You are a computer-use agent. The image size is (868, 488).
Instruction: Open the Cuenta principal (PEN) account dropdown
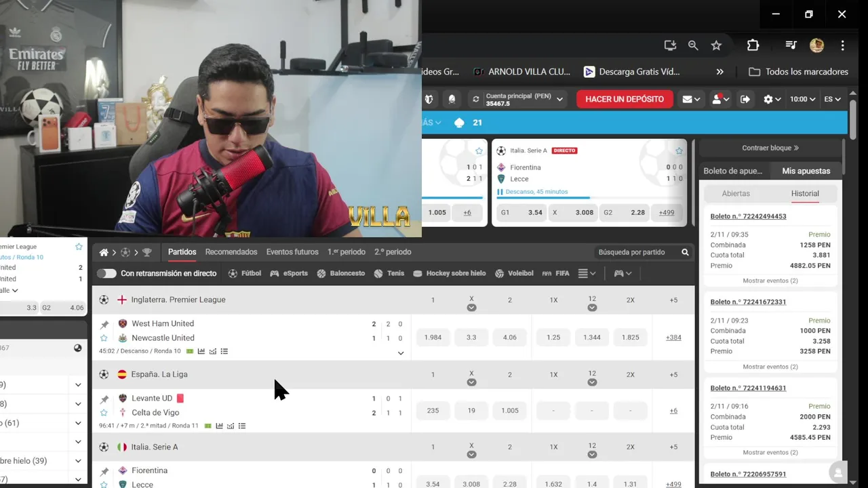(525, 100)
